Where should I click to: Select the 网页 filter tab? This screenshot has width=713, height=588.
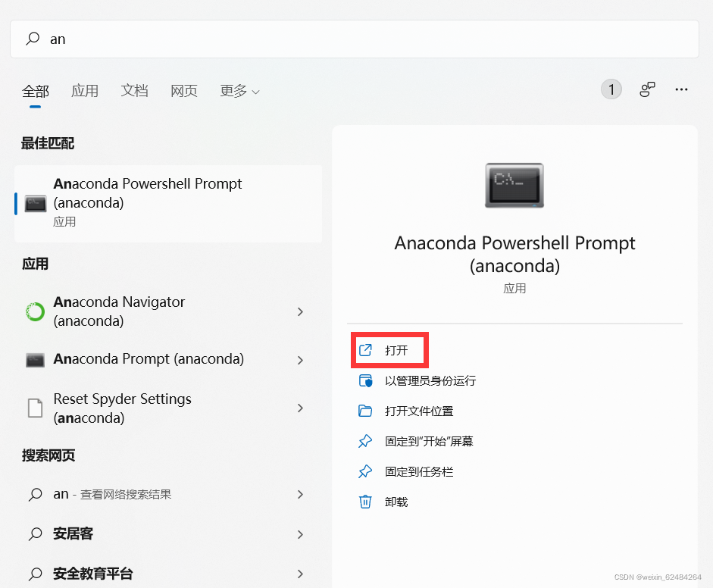pyautogui.click(x=183, y=90)
